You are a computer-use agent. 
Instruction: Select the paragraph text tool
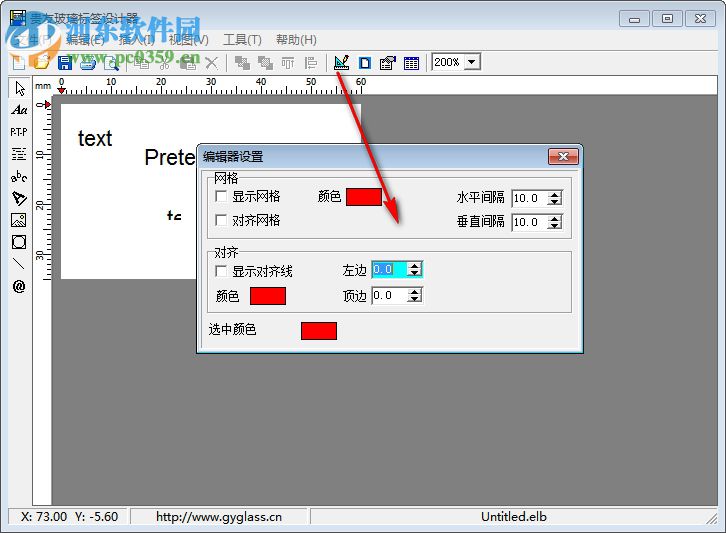pos(19,154)
